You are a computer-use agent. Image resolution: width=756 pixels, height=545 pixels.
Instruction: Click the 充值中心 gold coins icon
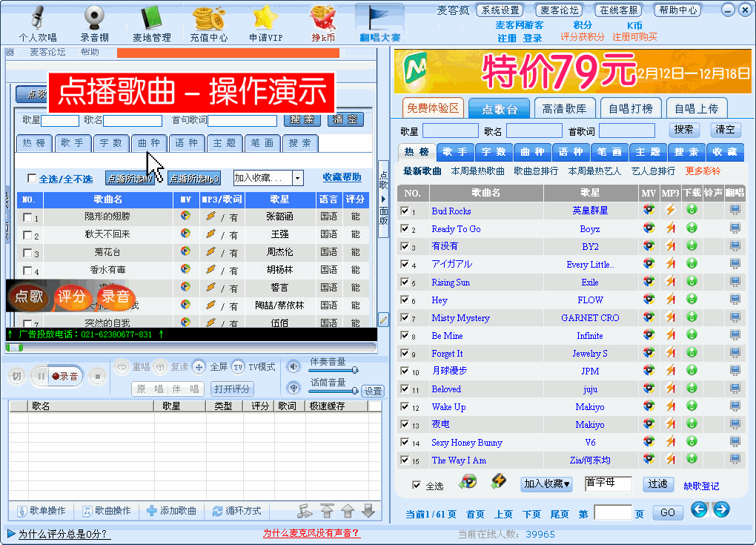208,18
